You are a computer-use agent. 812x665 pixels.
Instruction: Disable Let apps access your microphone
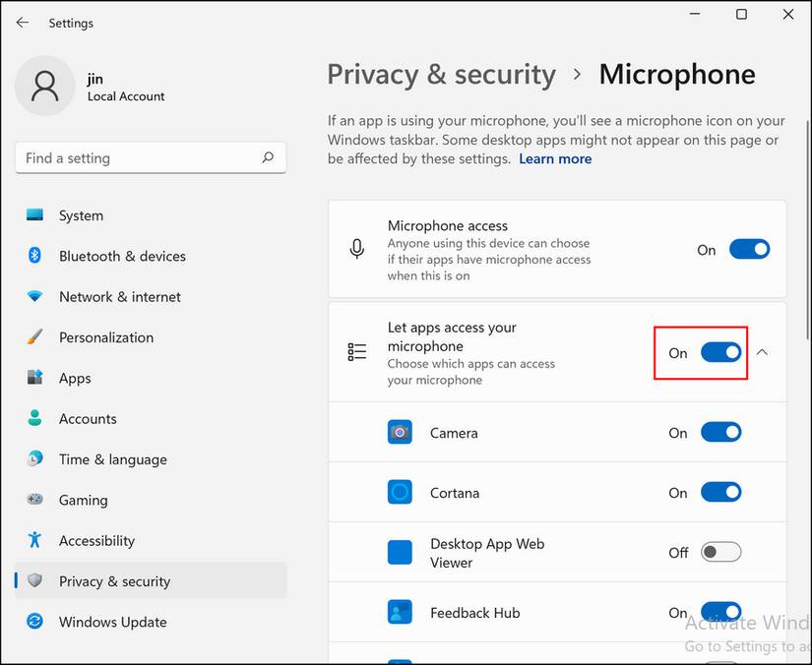tap(720, 352)
